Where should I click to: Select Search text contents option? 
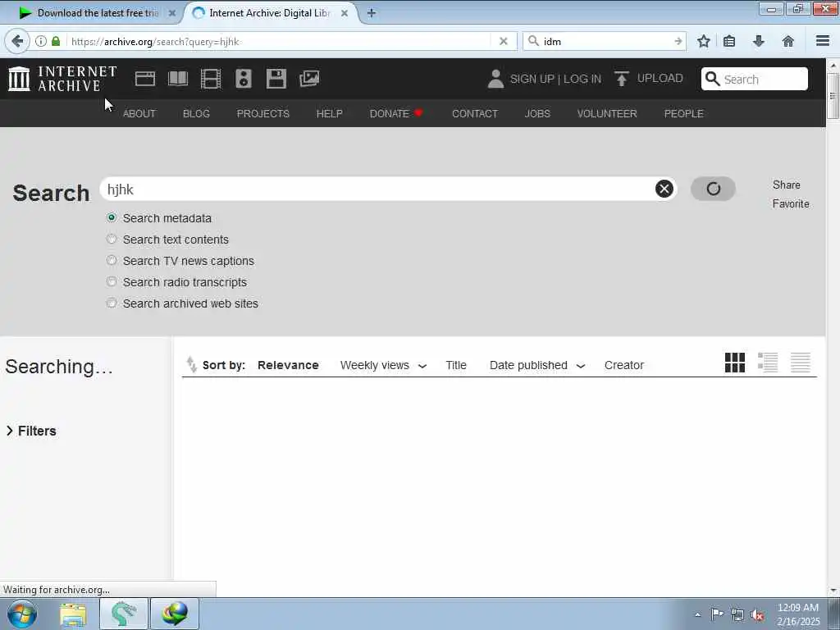pos(112,239)
